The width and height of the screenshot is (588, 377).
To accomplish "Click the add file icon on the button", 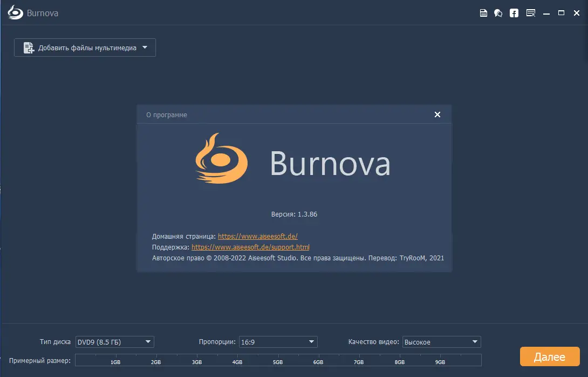I will click(x=29, y=48).
